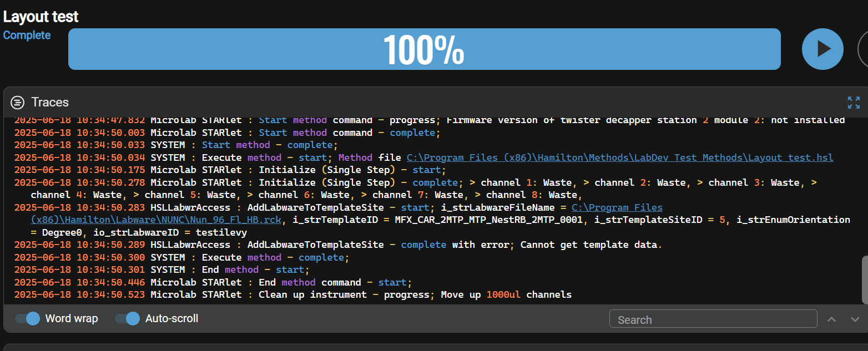Viewport: 868px width, 351px height.
Task: Jump to previous search result arrow
Action: (x=831, y=319)
